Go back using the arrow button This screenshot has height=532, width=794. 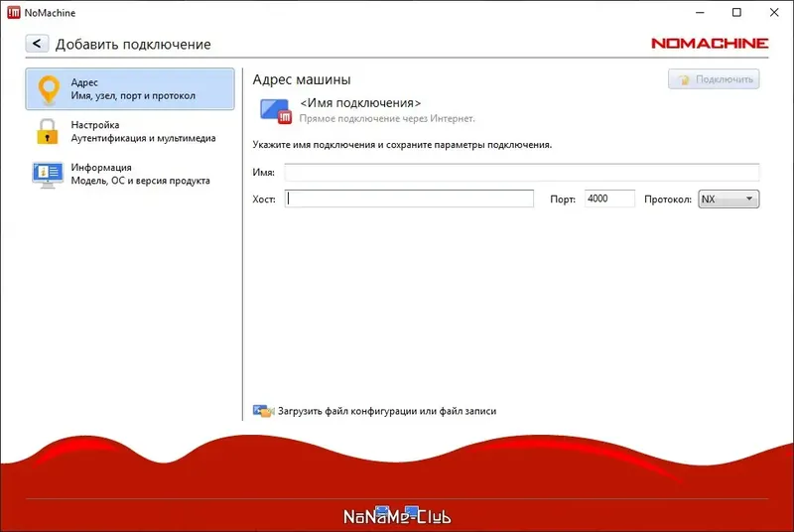pyautogui.click(x=37, y=44)
